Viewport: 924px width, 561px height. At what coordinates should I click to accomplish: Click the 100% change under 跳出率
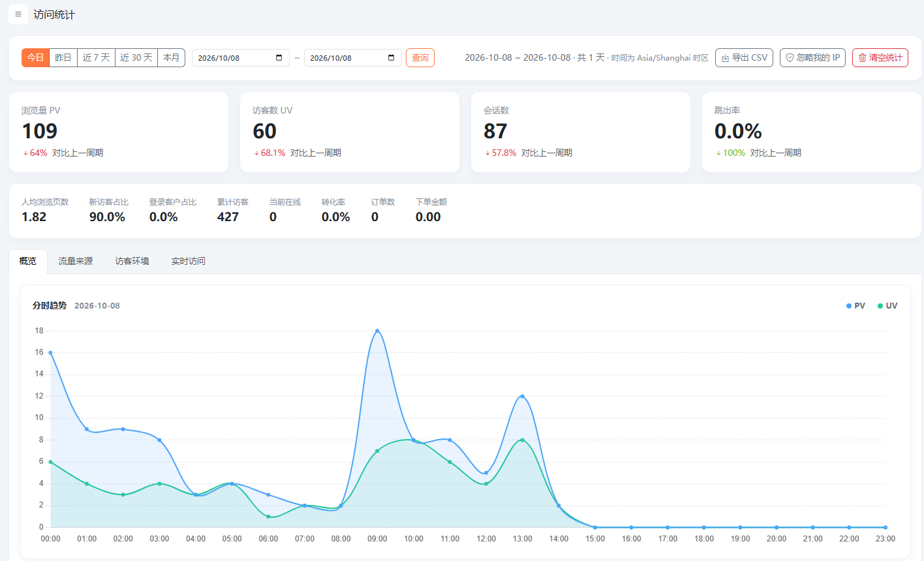730,153
